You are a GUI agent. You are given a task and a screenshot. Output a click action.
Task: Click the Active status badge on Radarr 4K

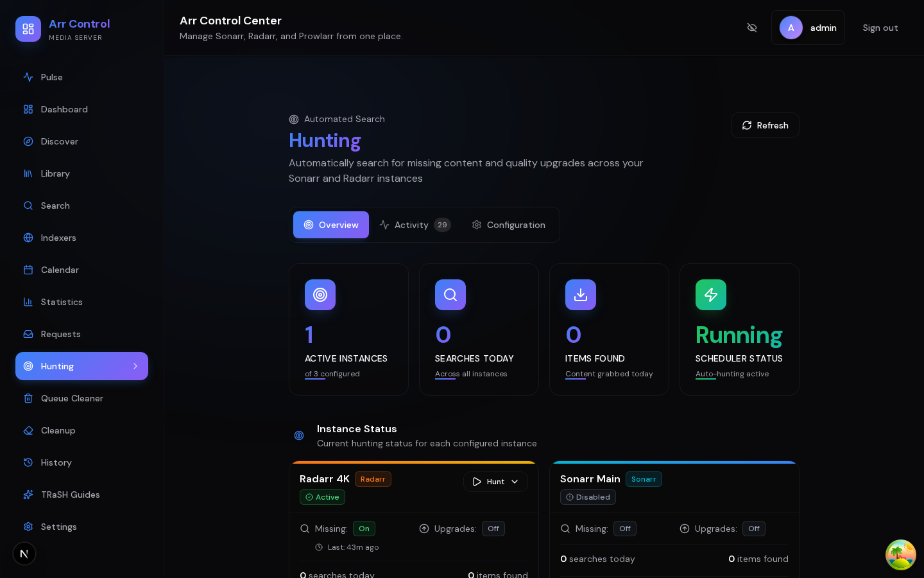[322, 497]
